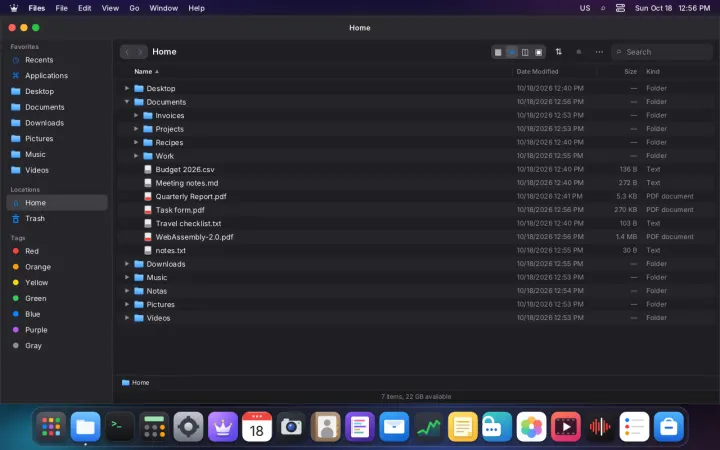The image size is (720, 450).
Task: Open Calculator from the dock
Action: click(154, 427)
